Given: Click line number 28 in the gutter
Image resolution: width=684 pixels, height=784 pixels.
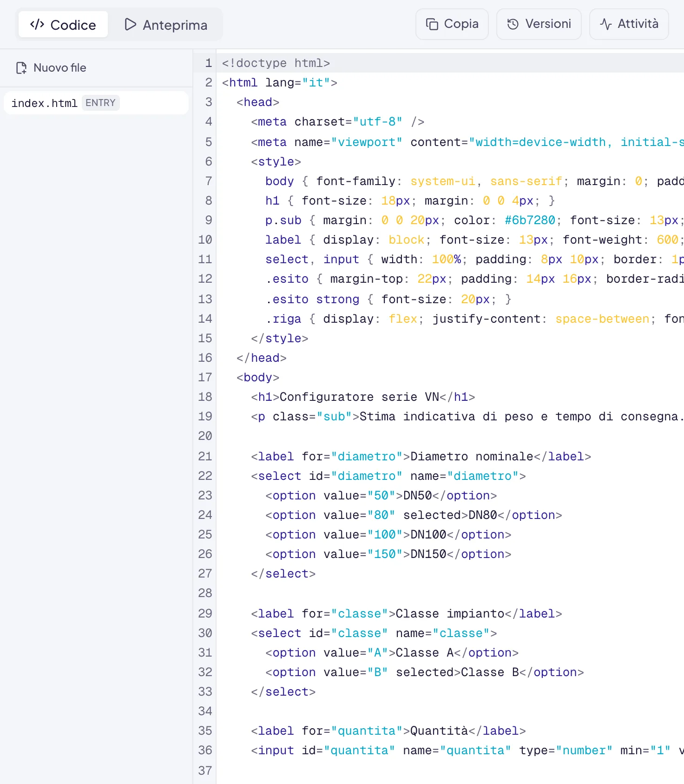Looking at the screenshot, I should [x=205, y=593].
